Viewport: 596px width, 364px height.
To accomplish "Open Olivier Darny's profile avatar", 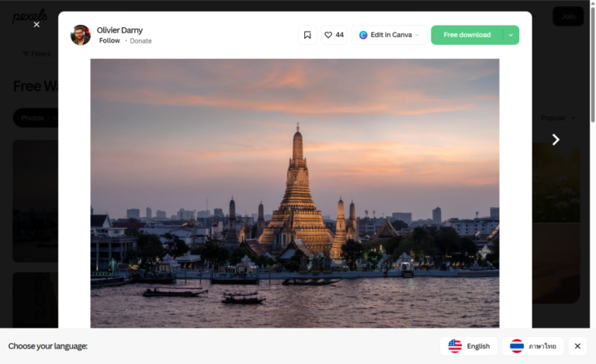I will tap(81, 35).
